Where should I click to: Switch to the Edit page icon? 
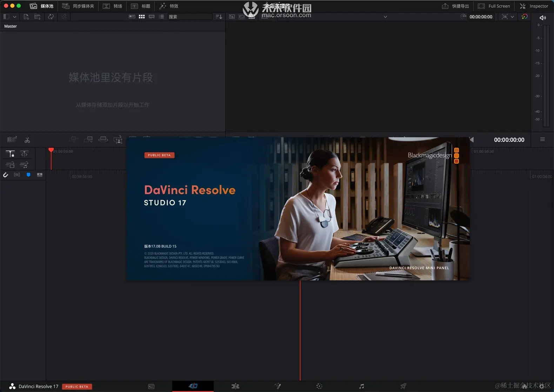[235, 386]
